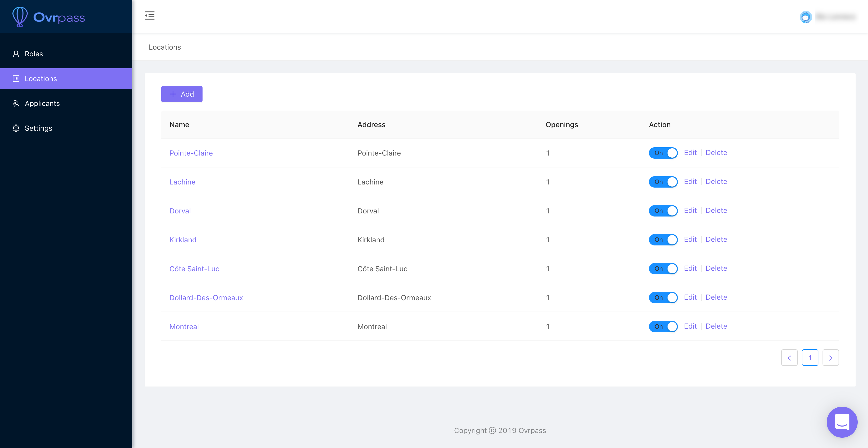Go to next page with right chevron
868x448 pixels.
click(830, 358)
